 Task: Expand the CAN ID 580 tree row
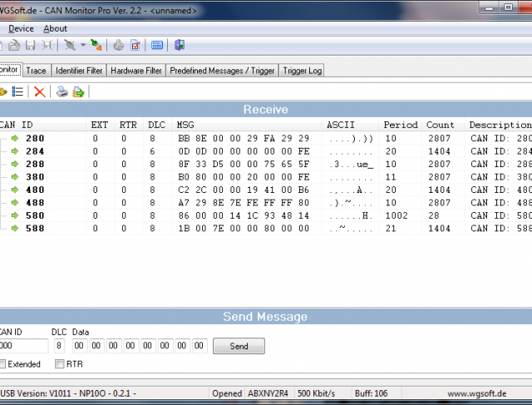3,215
